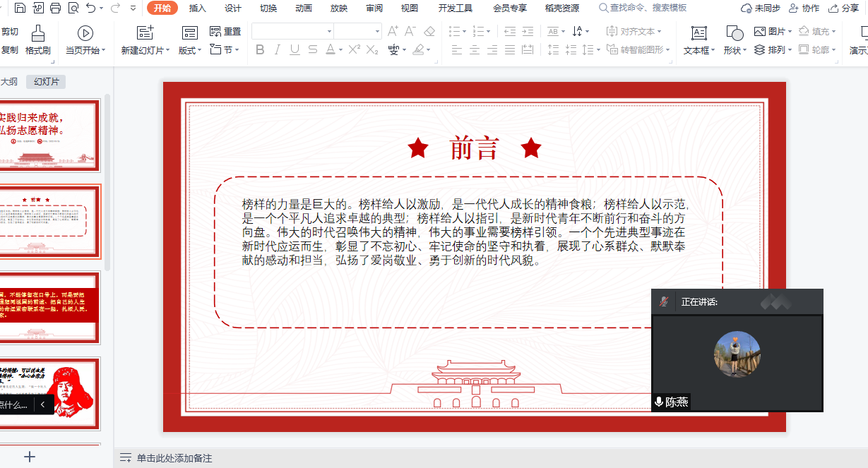Decrease font size with A- icon

(x=411, y=32)
